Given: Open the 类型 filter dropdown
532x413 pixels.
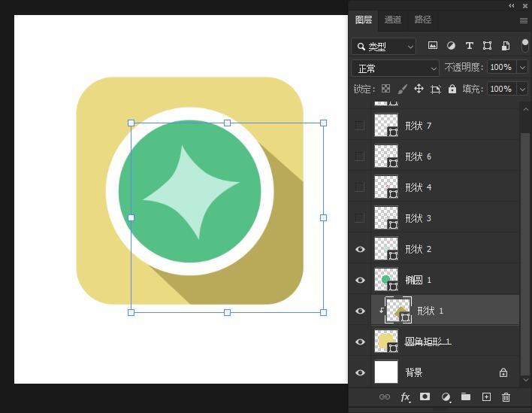Looking at the screenshot, I should pyautogui.click(x=384, y=46).
